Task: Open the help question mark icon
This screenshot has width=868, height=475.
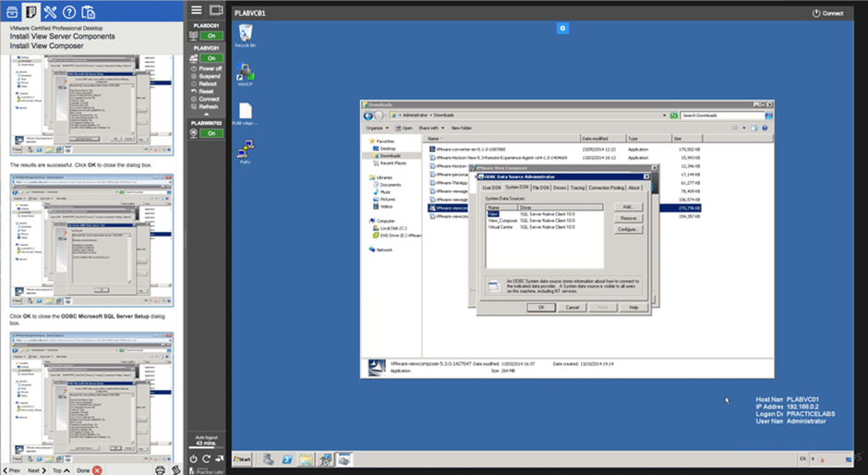Action: click(69, 12)
